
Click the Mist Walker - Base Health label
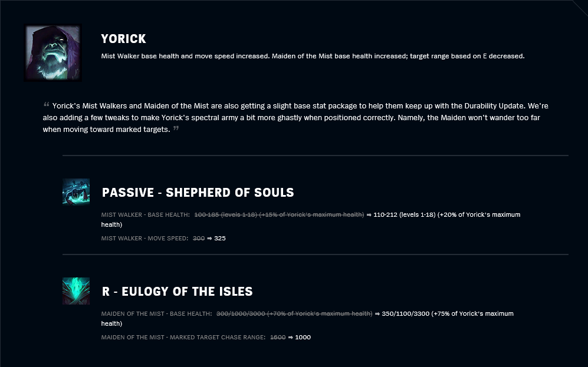click(x=146, y=214)
